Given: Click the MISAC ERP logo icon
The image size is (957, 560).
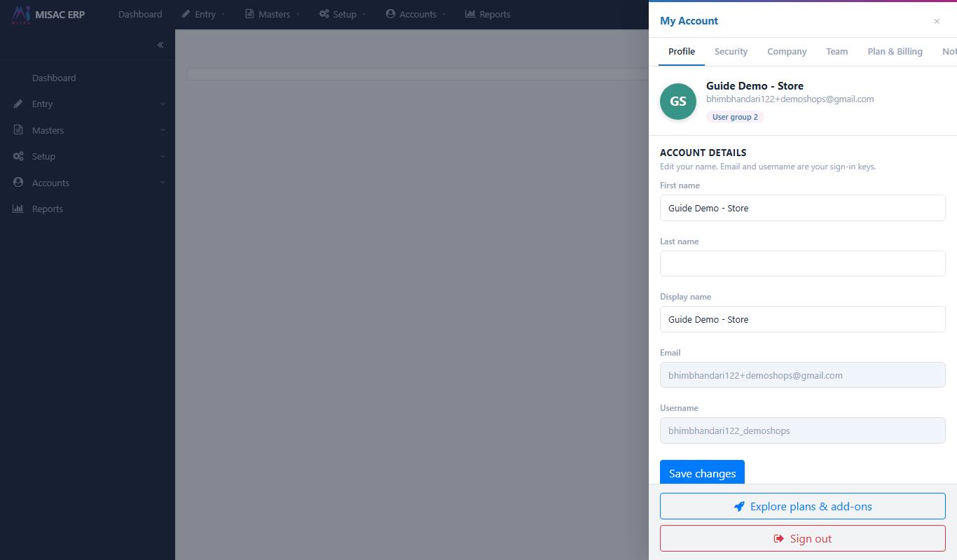Looking at the screenshot, I should (21, 15).
